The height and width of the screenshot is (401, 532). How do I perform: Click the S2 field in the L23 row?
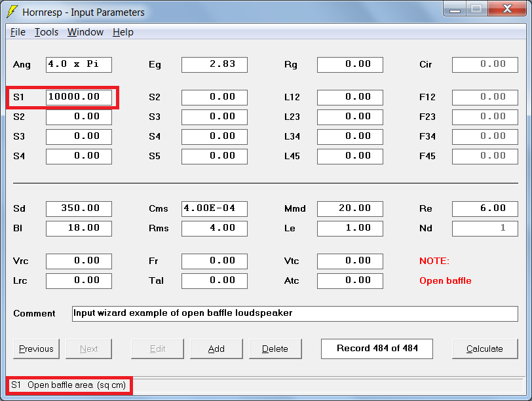click(79, 117)
